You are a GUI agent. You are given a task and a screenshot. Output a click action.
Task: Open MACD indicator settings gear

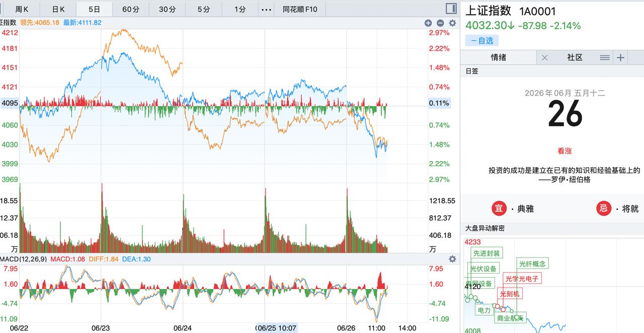coord(452,259)
